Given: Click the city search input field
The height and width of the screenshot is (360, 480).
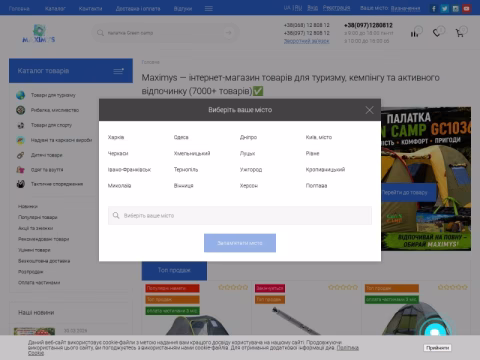Looking at the screenshot, I should [x=240, y=215].
